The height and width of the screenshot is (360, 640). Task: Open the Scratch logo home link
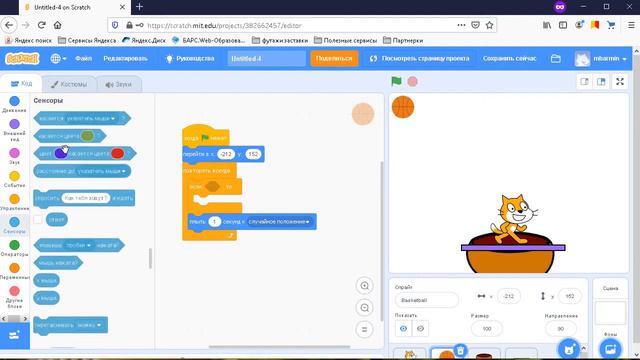(x=22, y=58)
